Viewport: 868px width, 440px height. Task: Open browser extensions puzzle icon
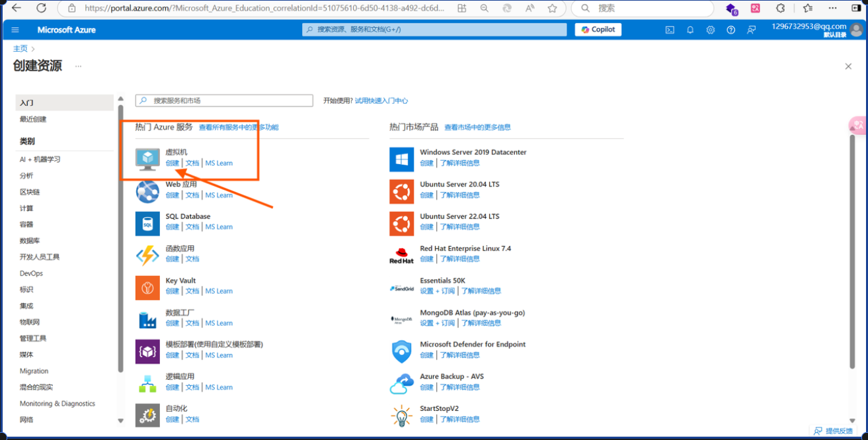(781, 9)
